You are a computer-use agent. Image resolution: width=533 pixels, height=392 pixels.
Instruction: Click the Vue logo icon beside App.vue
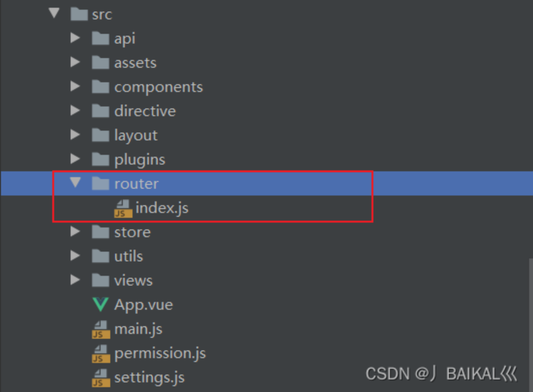[x=101, y=305]
